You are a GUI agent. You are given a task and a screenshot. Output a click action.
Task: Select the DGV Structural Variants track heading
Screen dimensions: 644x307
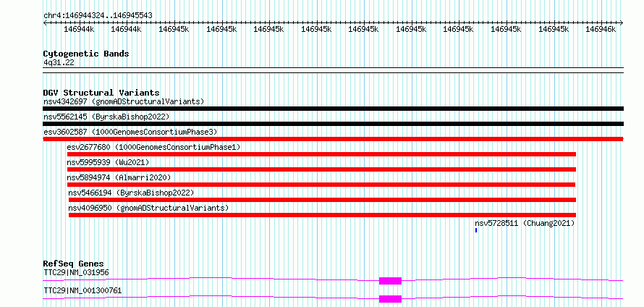(x=101, y=93)
